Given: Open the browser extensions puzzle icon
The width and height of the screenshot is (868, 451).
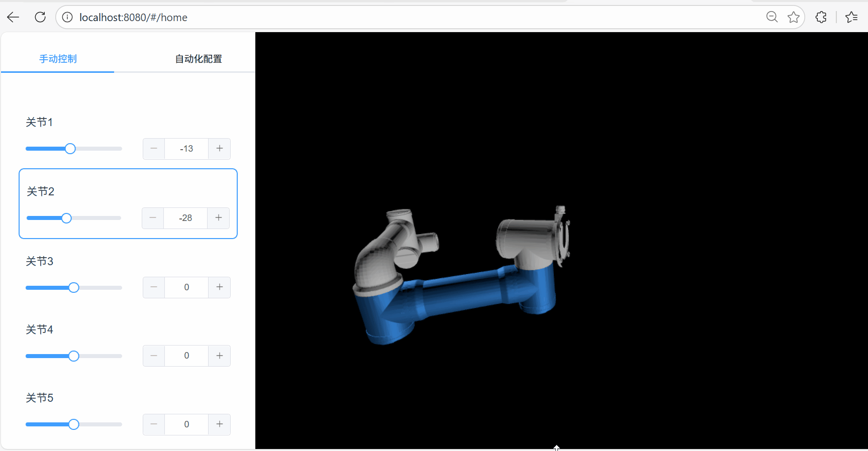Looking at the screenshot, I should coord(821,17).
